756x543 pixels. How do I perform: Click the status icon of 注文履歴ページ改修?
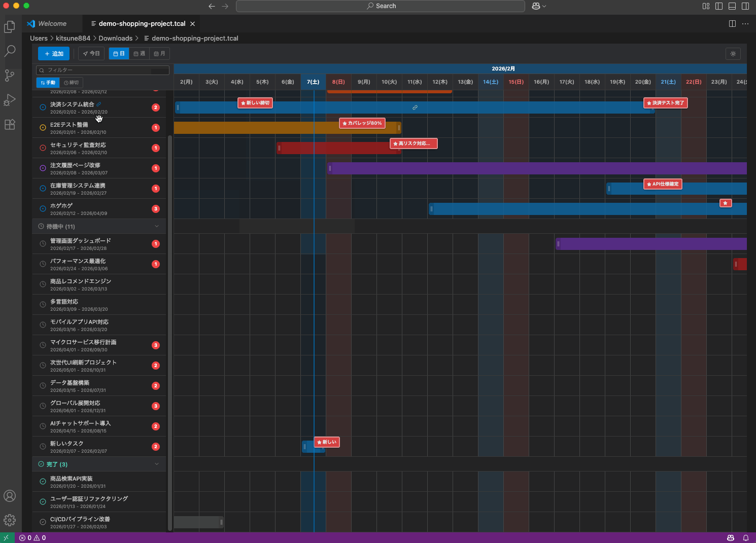pos(43,168)
